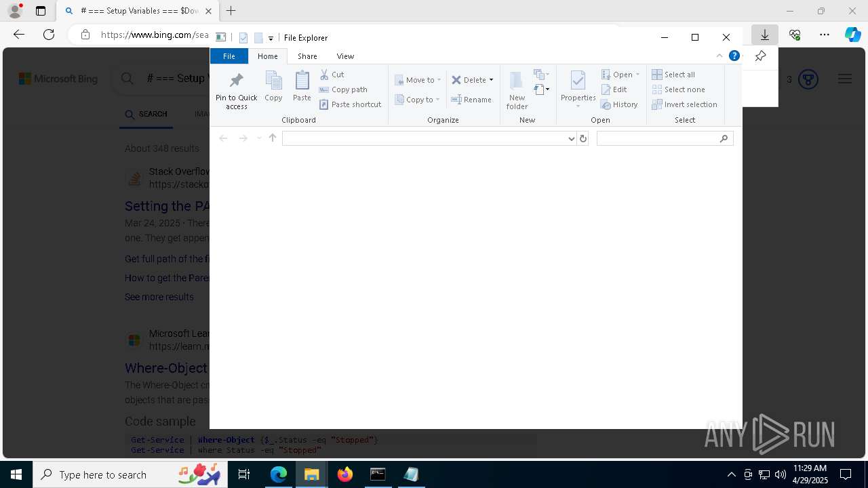The height and width of the screenshot is (488, 868).
Task: Click Paste shortcut in the ribbon
Action: pyautogui.click(x=351, y=104)
